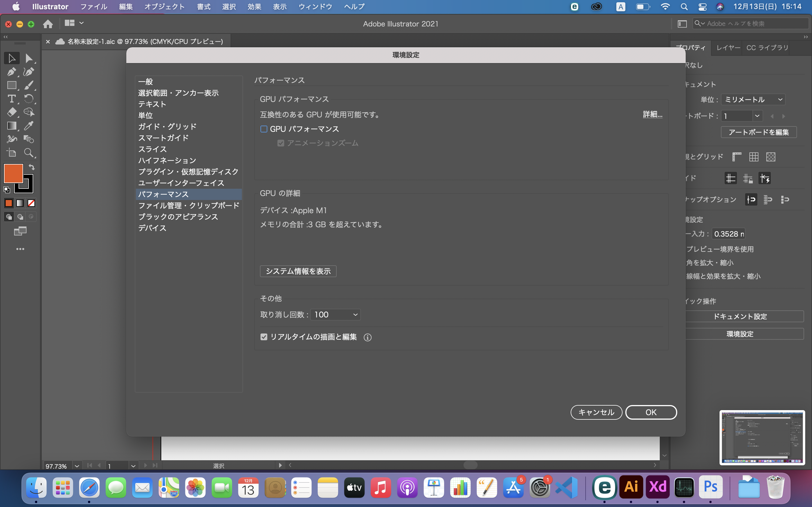The image size is (812, 507).
Task: Open the zoom percentage dropdown at bottom left
Action: click(x=77, y=466)
